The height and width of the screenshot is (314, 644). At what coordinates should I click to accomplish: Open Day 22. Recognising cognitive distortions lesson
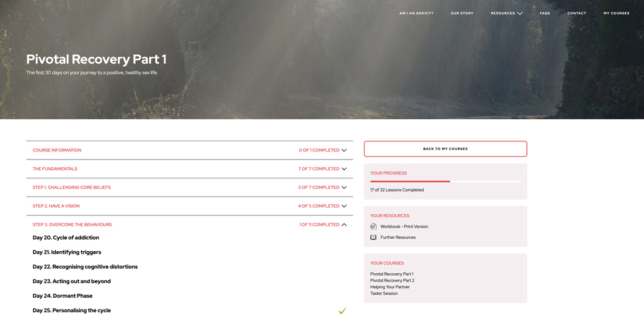click(85, 267)
